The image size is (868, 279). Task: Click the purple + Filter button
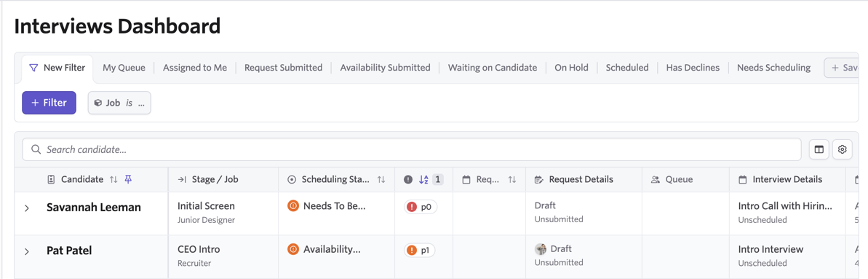pos(49,103)
